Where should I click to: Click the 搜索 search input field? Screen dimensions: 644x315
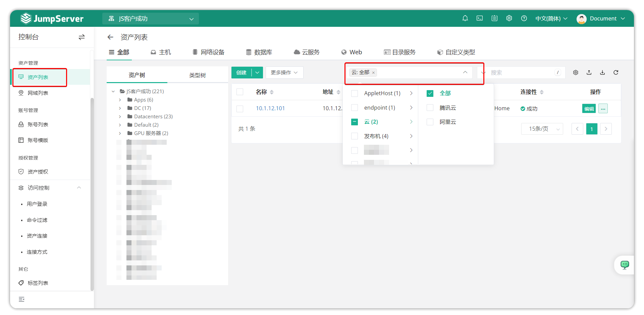coord(522,73)
